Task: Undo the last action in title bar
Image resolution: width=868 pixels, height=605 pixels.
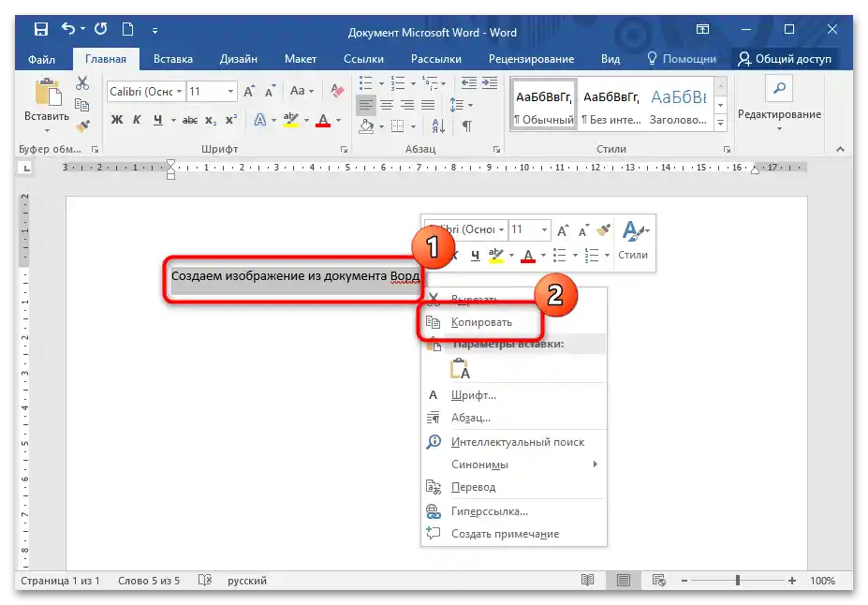Action: [x=68, y=28]
